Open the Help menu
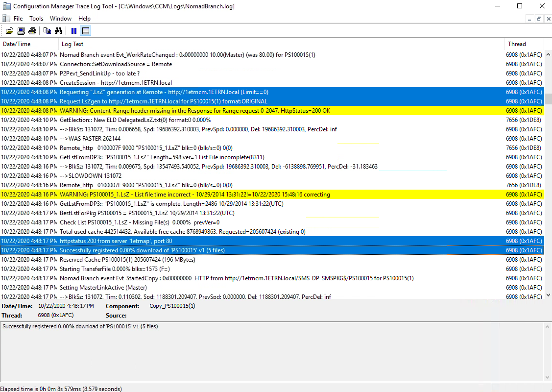 (84, 19)
